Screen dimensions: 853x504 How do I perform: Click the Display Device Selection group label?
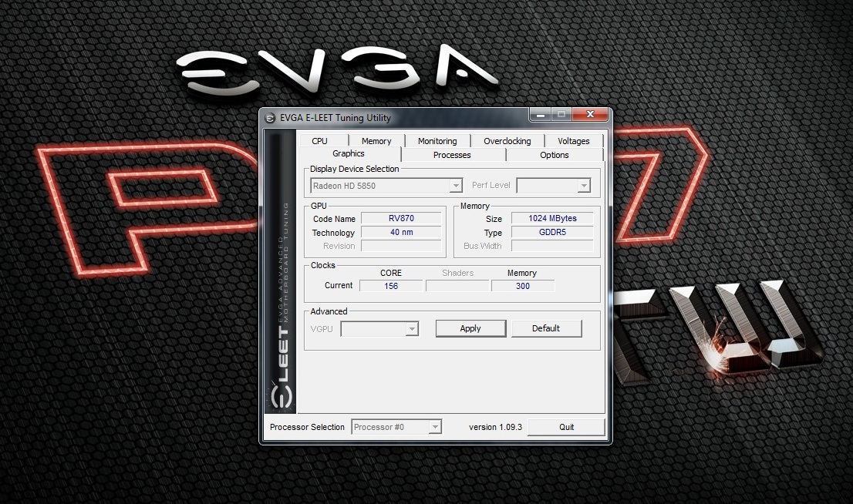(355, 169)
